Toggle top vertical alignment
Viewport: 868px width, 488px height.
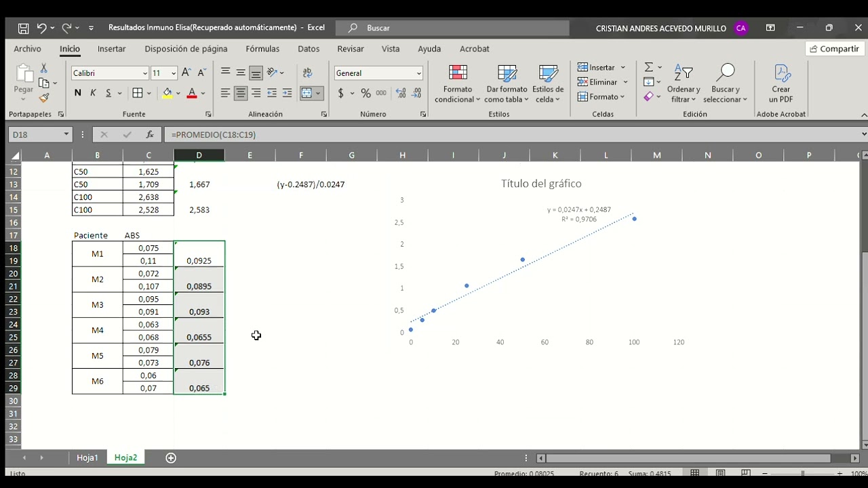coord(225,73)
